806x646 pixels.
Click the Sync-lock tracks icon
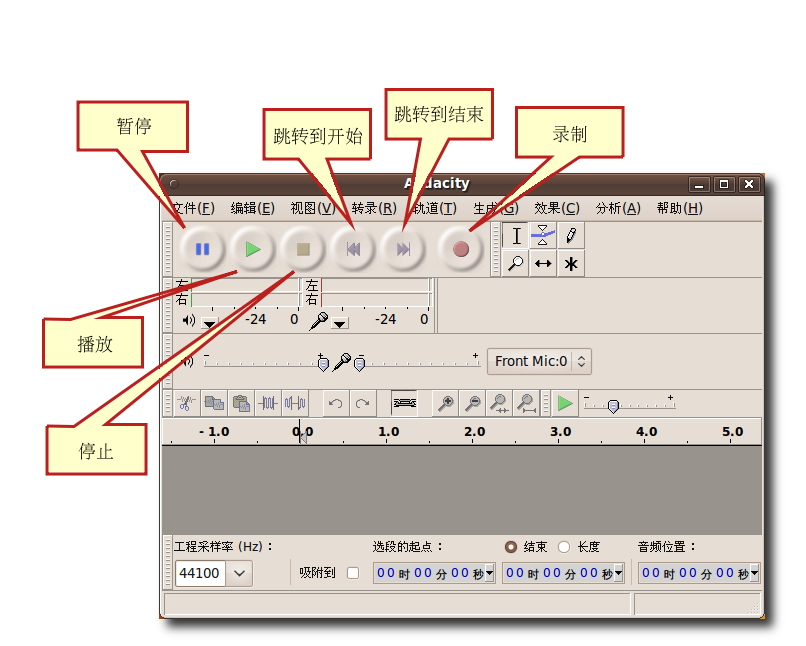[404, 403]
